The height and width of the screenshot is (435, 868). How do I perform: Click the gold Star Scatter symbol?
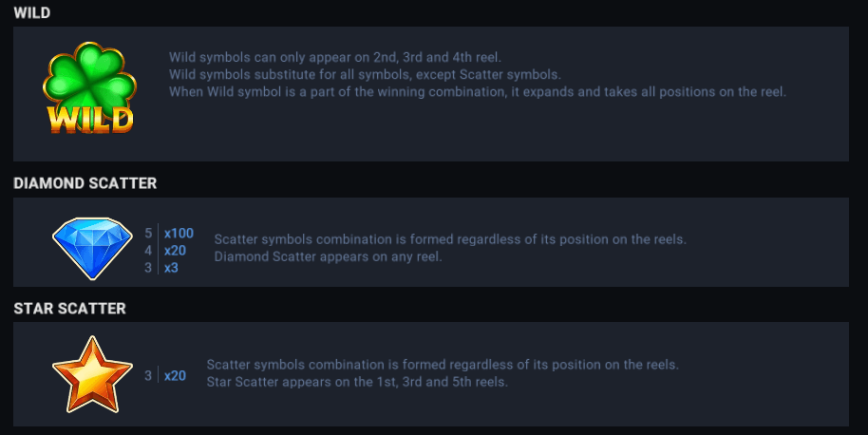92,374
